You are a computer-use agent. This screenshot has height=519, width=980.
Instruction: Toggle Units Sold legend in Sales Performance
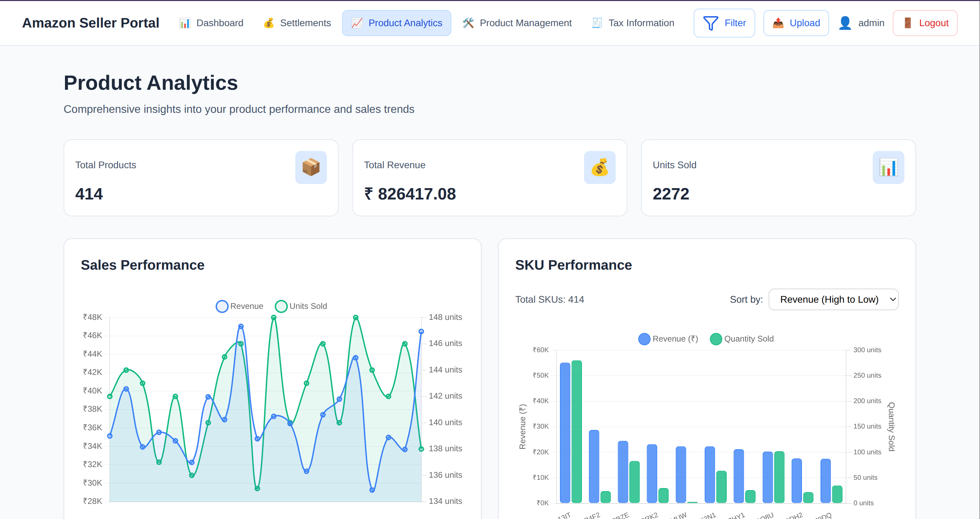301,306
